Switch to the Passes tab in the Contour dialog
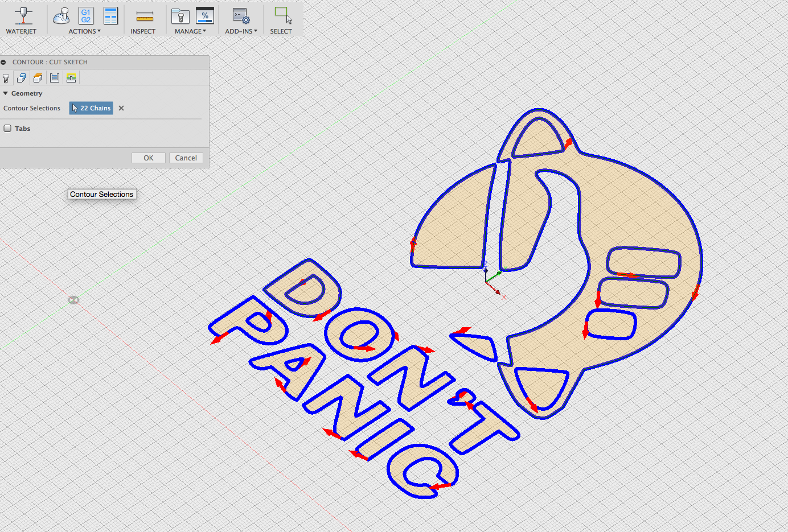 click(x=55, y=78)
